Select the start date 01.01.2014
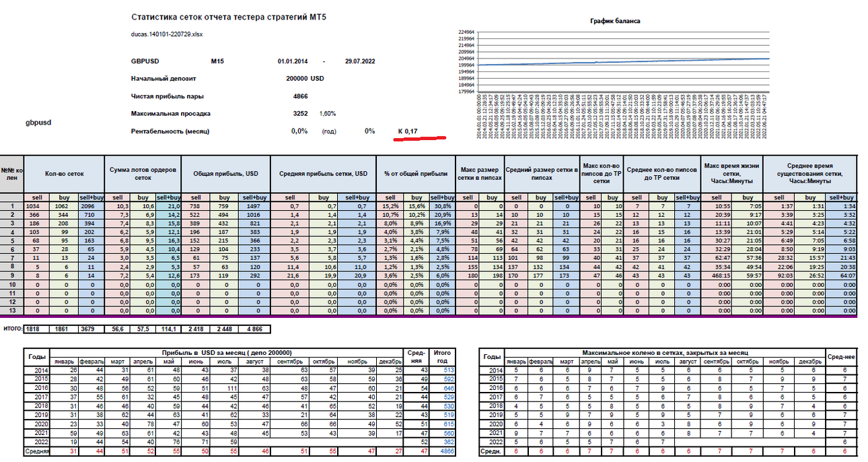This screenshot has width=868, height=462. click(293, 61)
